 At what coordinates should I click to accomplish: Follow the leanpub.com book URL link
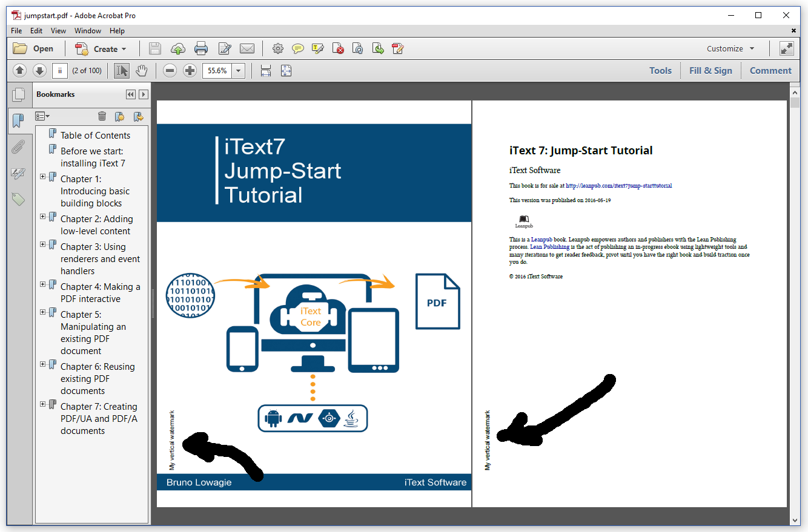click(x=618, y=186)
